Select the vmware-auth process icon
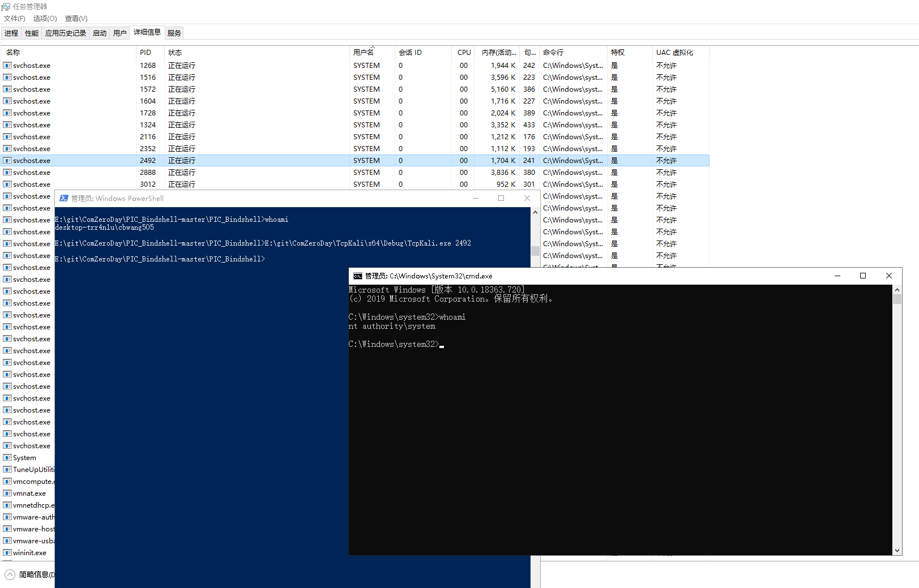This screenshot has width=919, height=588. [7, 517]
